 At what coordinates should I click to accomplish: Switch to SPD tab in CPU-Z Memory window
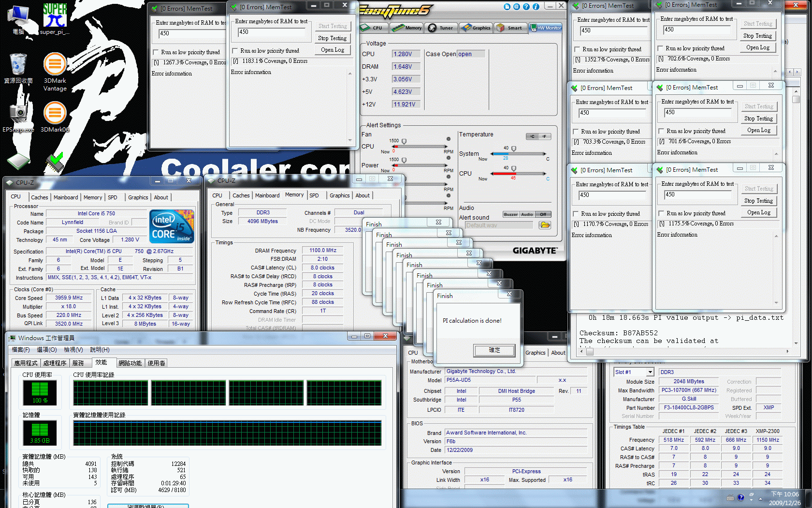314,195
